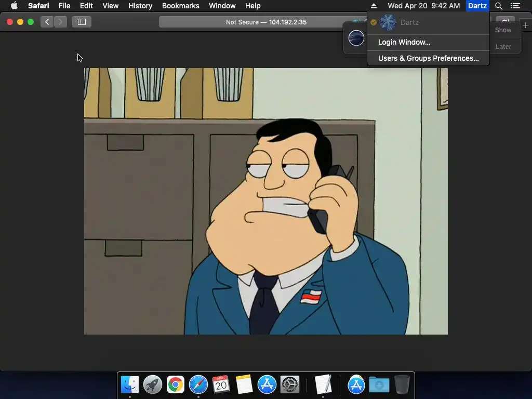Screen dimensions: 532x399
Task: Click the eject icon in menu bar
Action: (374, 6)
